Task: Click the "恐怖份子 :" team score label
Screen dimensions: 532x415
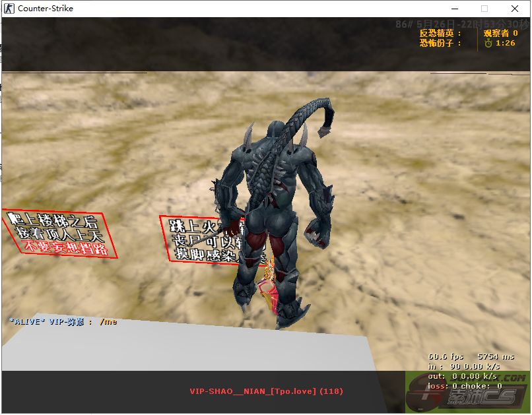Action: 440,43
